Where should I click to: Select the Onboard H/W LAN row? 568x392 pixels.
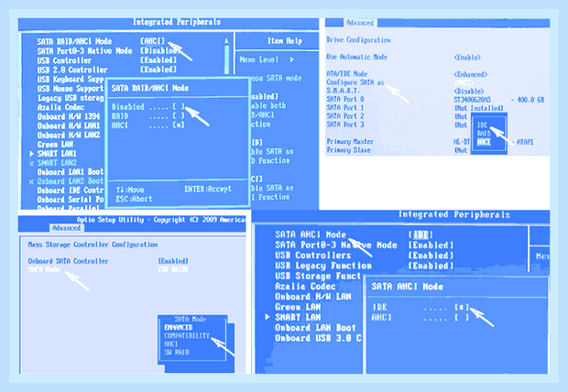pos(313,297)
